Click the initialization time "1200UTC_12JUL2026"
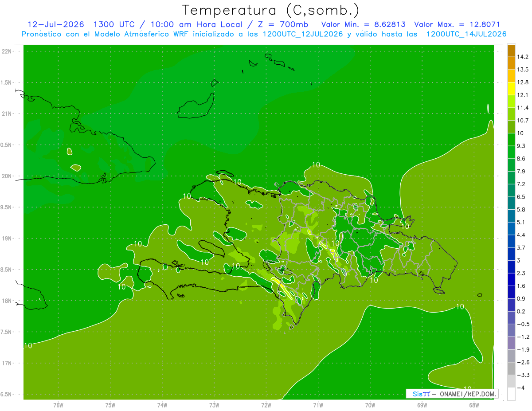The width and height of the screenshot is (532, 411). pos(303,34)
